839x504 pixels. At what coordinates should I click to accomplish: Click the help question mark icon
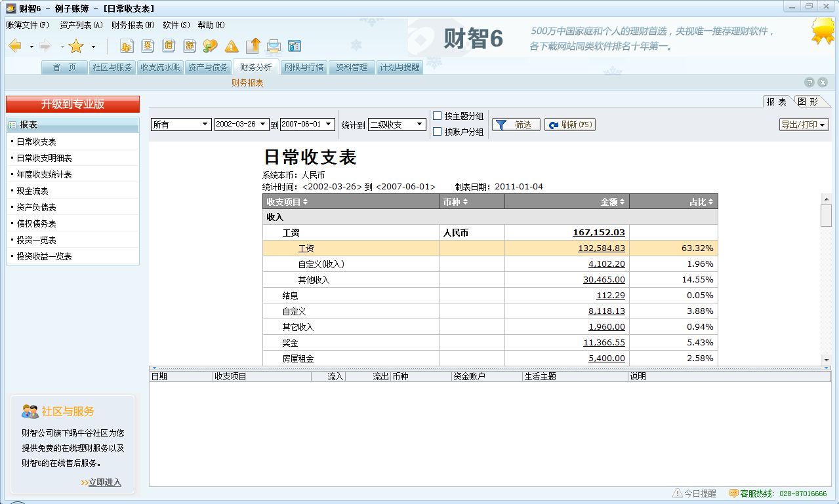pyautogui.click(x=809, y=83)
